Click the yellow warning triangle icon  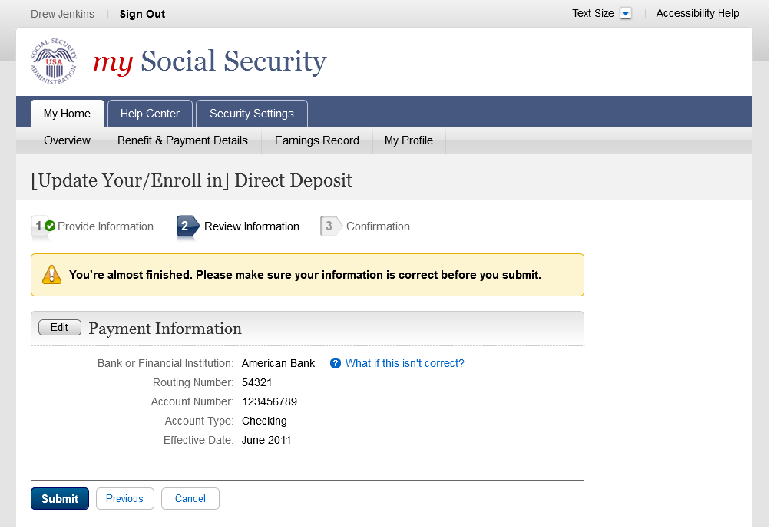[51, 275]
